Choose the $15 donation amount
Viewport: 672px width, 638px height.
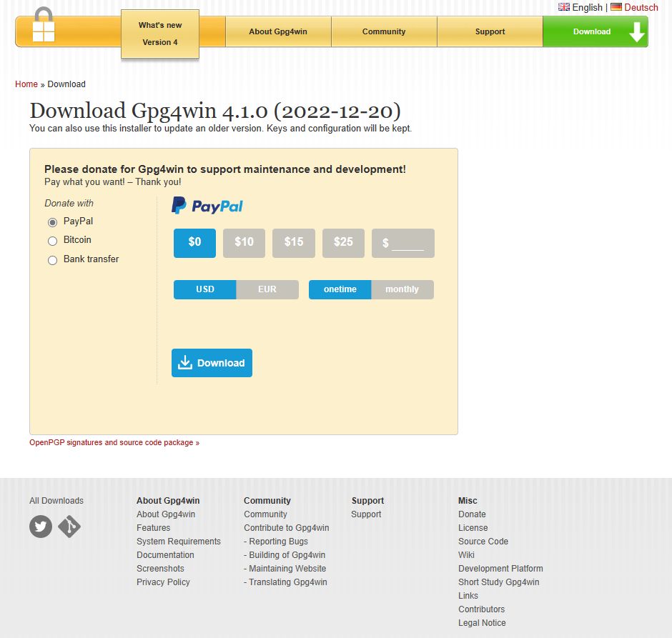click(x=294, y=243)
